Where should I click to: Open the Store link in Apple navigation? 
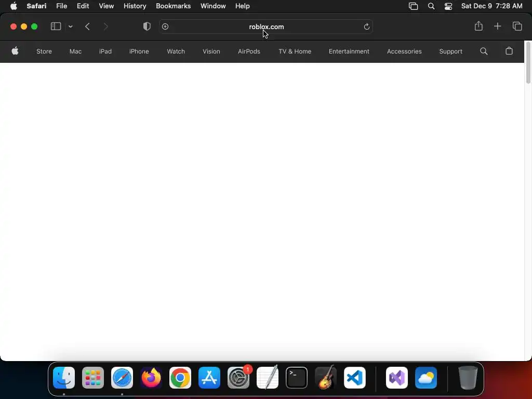44,51
